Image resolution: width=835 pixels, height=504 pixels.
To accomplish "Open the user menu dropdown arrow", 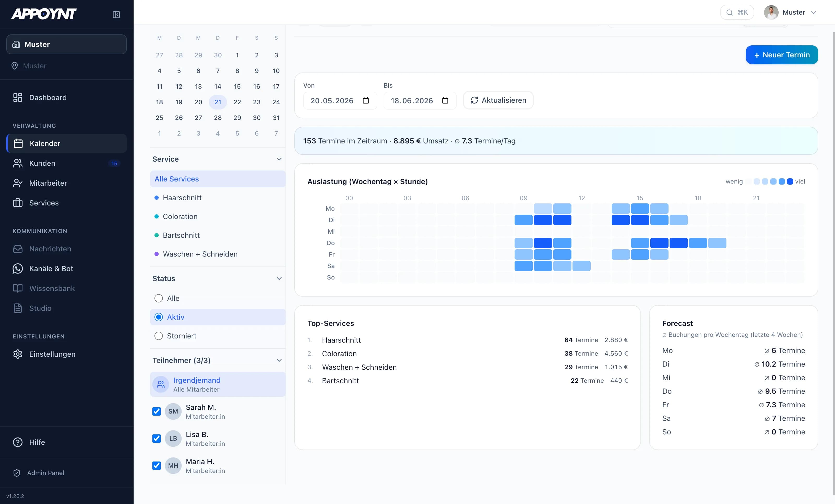I will coord(813,13).
